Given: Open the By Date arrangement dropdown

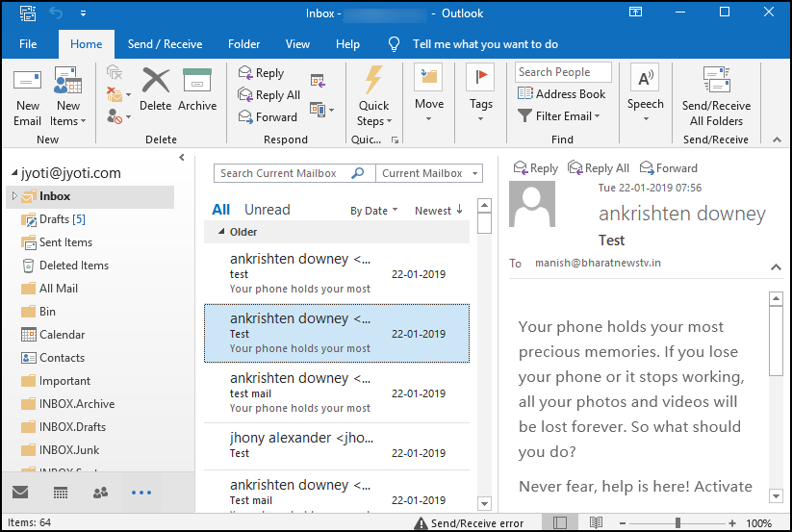Looking at the screenshot, I should 373,211.
